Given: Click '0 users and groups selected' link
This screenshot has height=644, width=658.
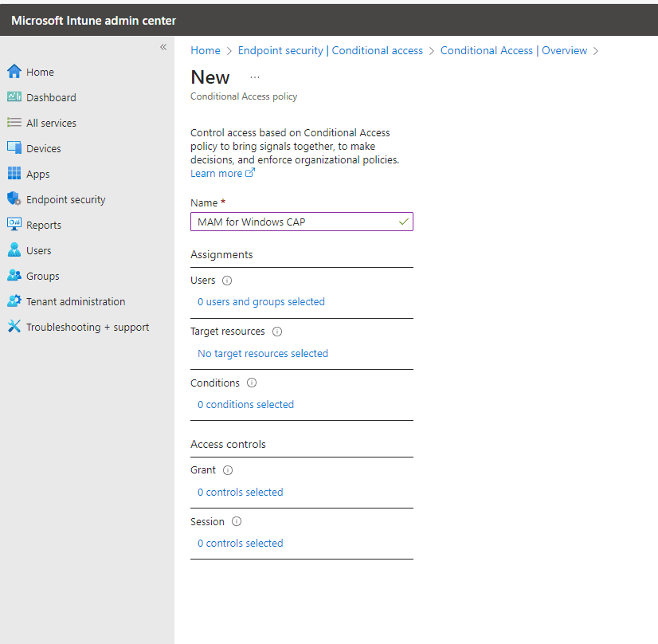Looking at the screenshot, I should (261, 301).
